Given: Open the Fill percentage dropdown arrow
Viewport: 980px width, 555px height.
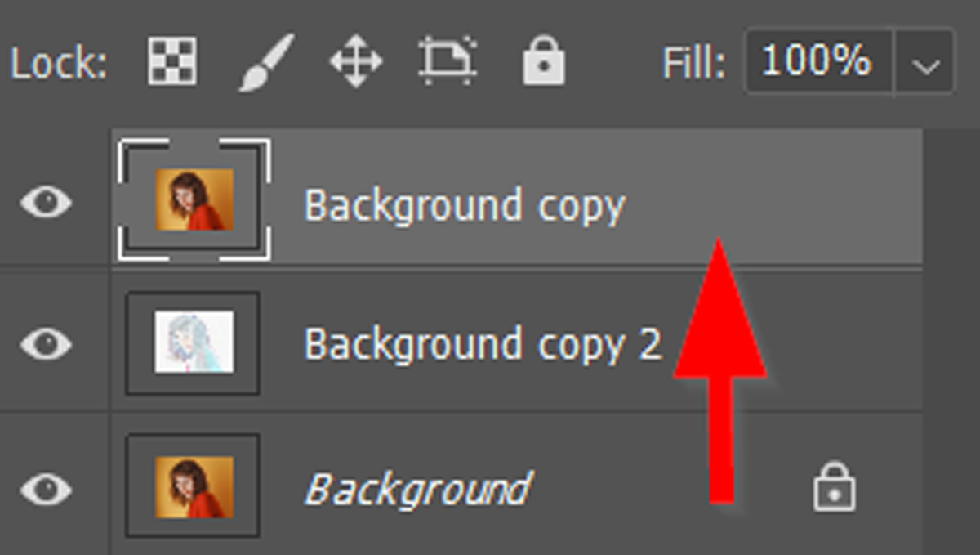Looking at the screenshot, I should point(924,62).
